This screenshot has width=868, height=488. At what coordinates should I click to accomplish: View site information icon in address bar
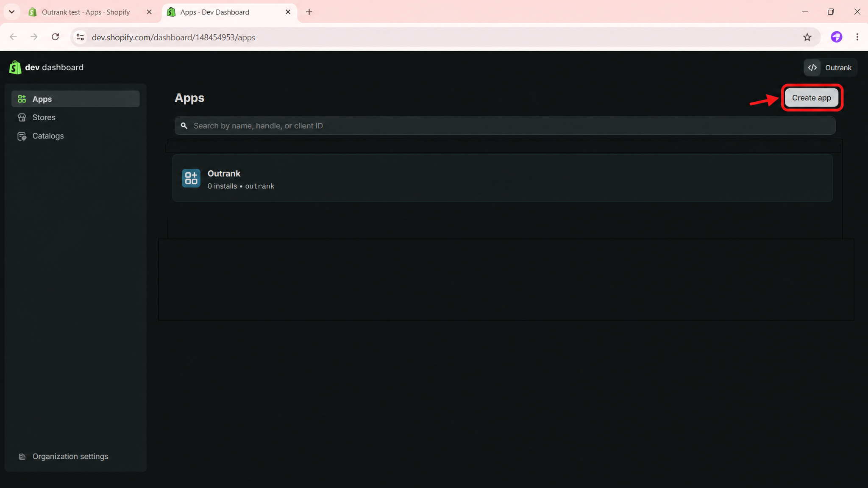tap(80, 37)
